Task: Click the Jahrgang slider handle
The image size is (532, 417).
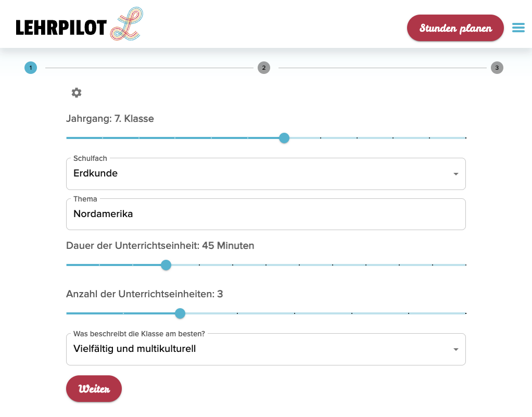Action: 284,138
